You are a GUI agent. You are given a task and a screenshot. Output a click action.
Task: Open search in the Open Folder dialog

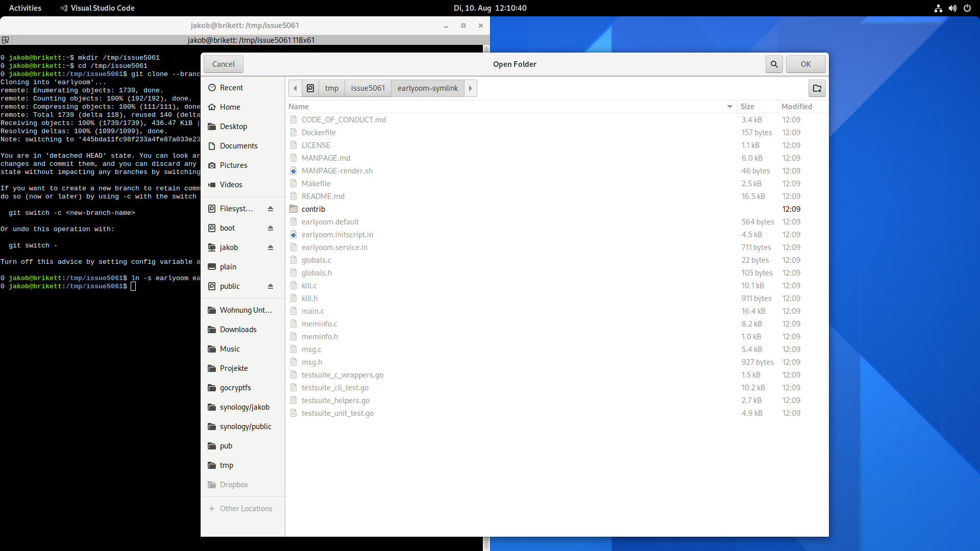coord(774,64)
